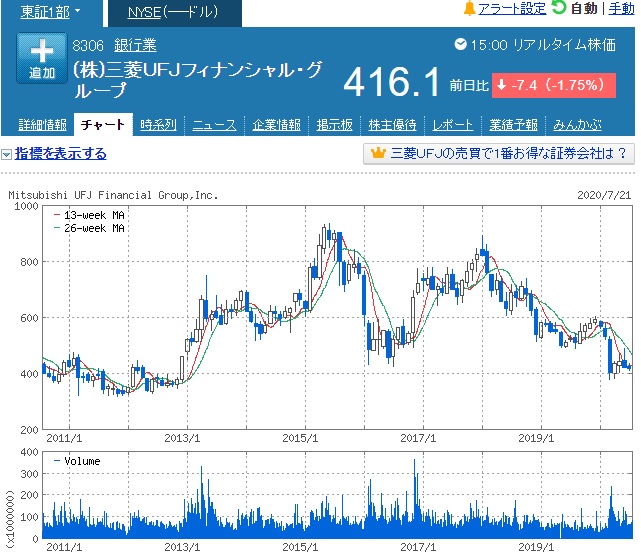
Task: Click the 2013/1 label under the volume chart
Action: (182, 547)
